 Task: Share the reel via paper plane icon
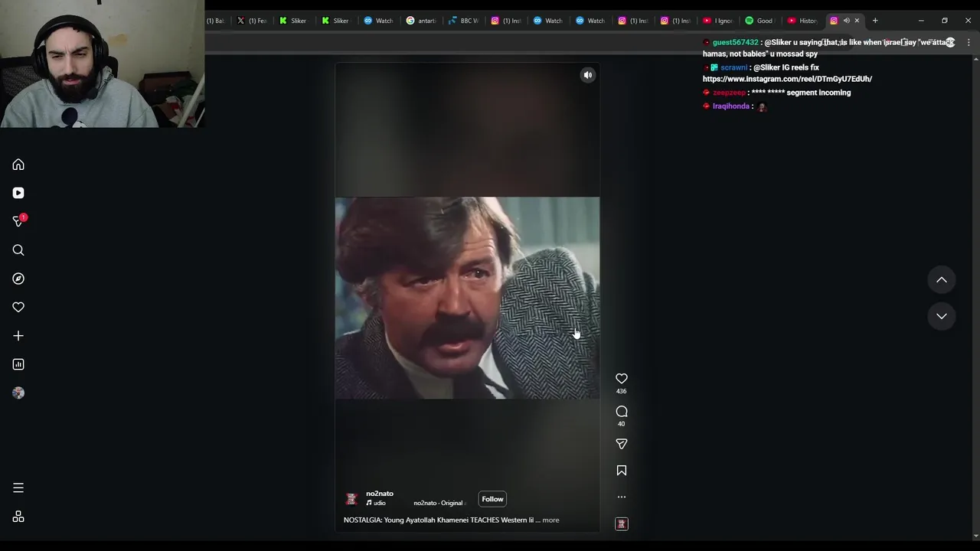click(x=622, y=444)
